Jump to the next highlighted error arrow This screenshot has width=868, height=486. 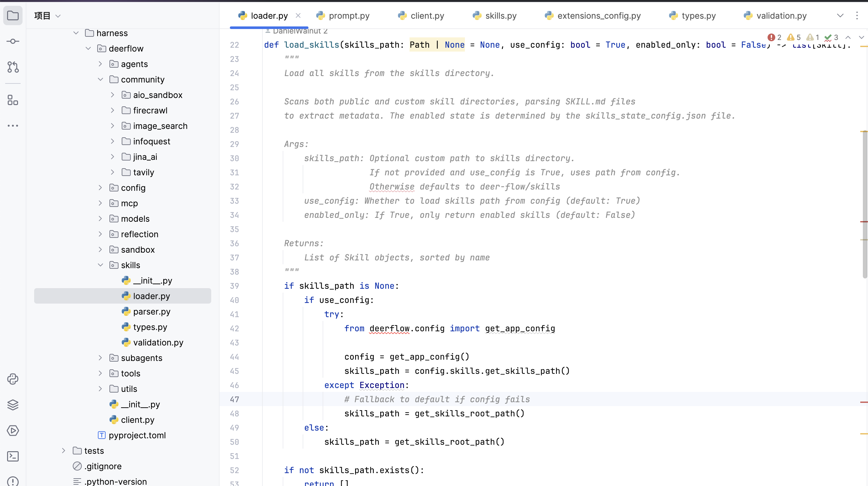coord(861,37)
